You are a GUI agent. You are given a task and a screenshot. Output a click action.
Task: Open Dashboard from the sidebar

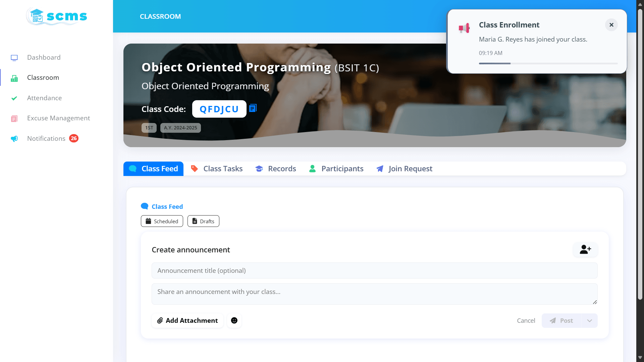click(44, 57)
